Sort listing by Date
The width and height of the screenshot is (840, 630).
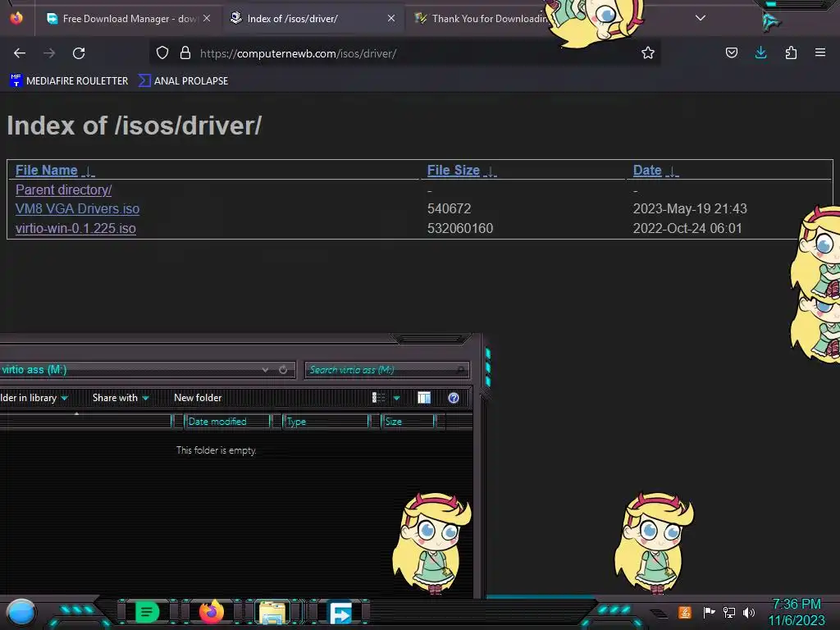click(x=647, y=171)
